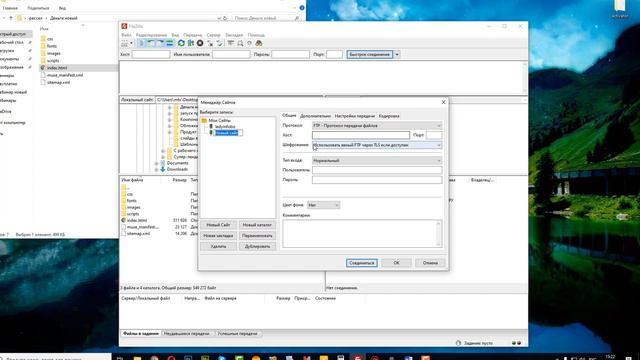This screenshot has width=640, height=360.
Task: Open the 'Неудавшиеся передачи' queue tab
Action: 187,333
